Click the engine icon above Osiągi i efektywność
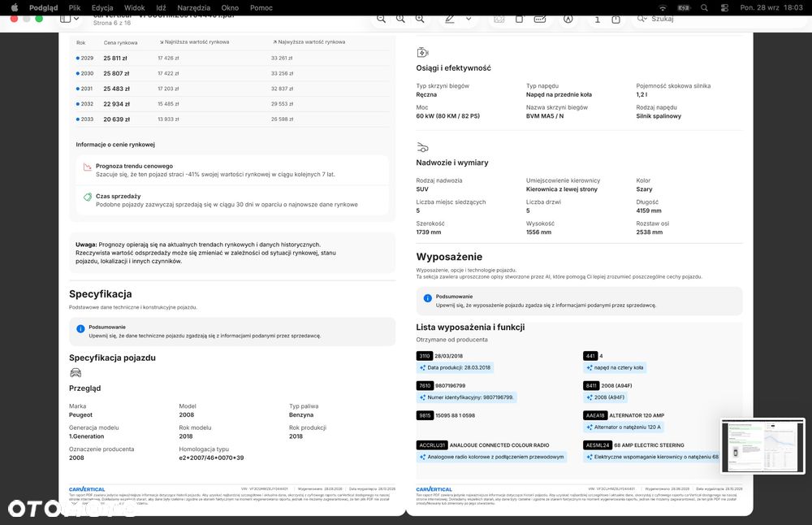This screenshot has width=812, height=525. 422,52
